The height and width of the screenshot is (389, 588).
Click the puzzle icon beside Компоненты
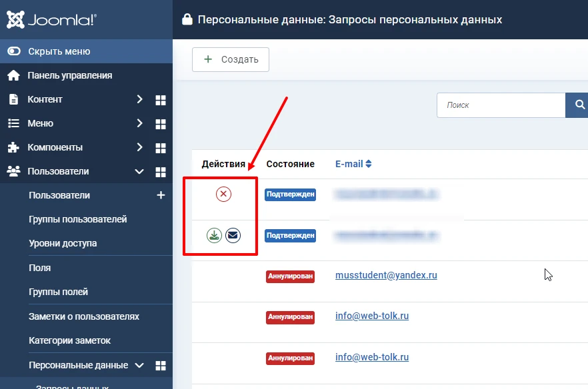(13, 147)
